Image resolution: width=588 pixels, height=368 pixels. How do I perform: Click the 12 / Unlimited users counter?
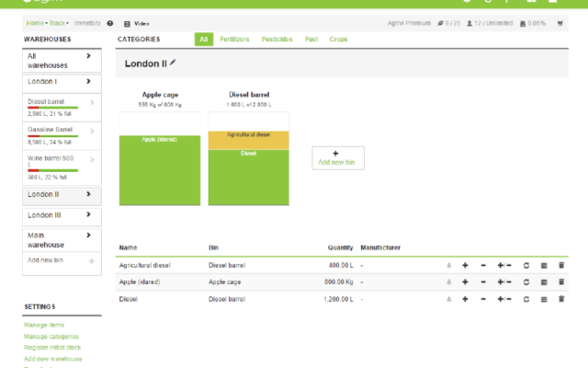pos(490,23)
